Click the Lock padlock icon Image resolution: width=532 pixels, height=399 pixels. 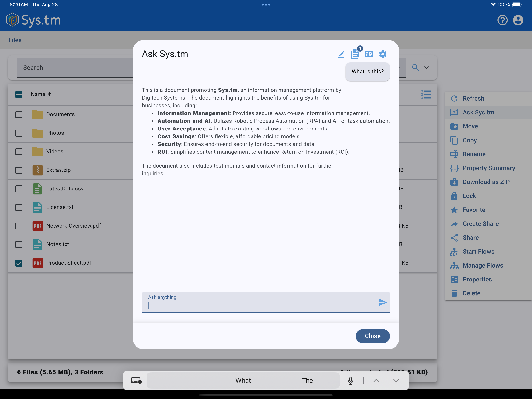coord(454,196)
